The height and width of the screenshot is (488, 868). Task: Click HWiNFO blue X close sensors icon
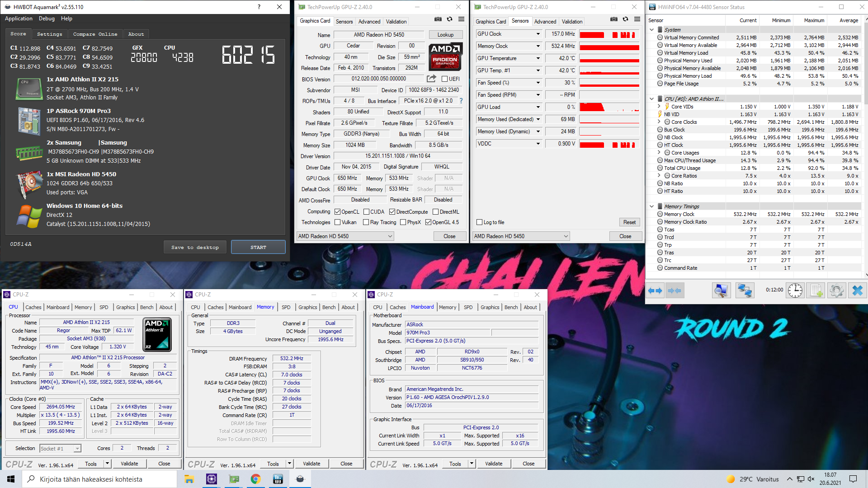point(857,291)
